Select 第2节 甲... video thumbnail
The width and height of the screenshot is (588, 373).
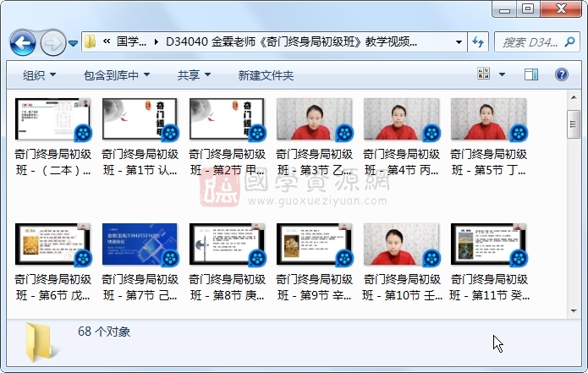coord(227,118)
